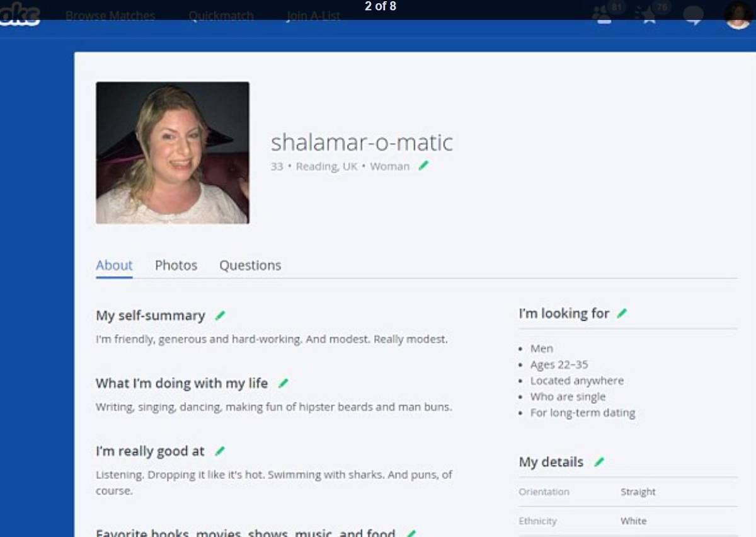Select the text '33 • Reading, UK • Woman'
The image size is (756, 537).
click(x=340, y=166)
